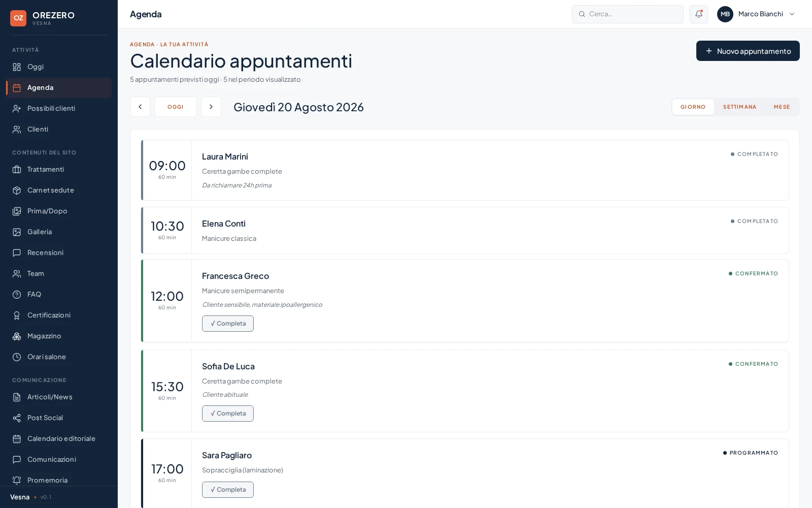The width and height of the screenshot is (812, 508).
Task: Switch to Mese view
Action: tap(782, 107)
